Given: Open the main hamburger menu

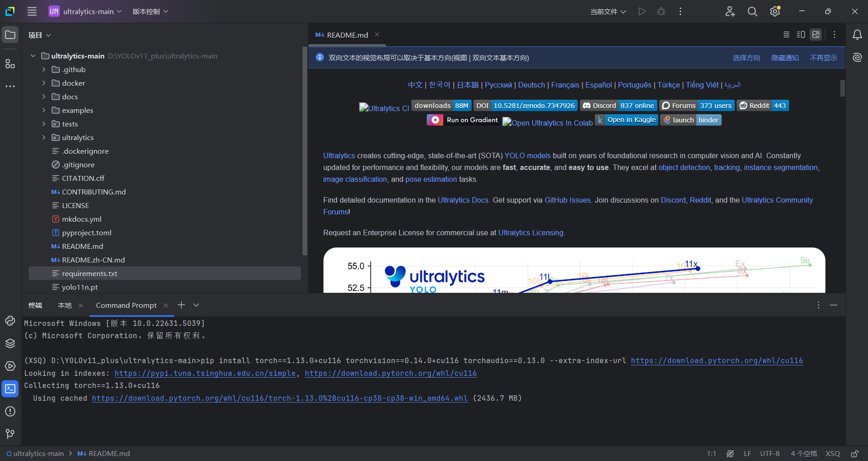Looking at the screenshot, I should (32, 11).
